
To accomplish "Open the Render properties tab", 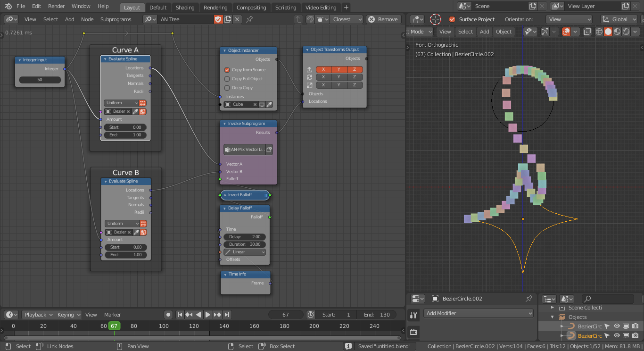I will coord(413,332).
